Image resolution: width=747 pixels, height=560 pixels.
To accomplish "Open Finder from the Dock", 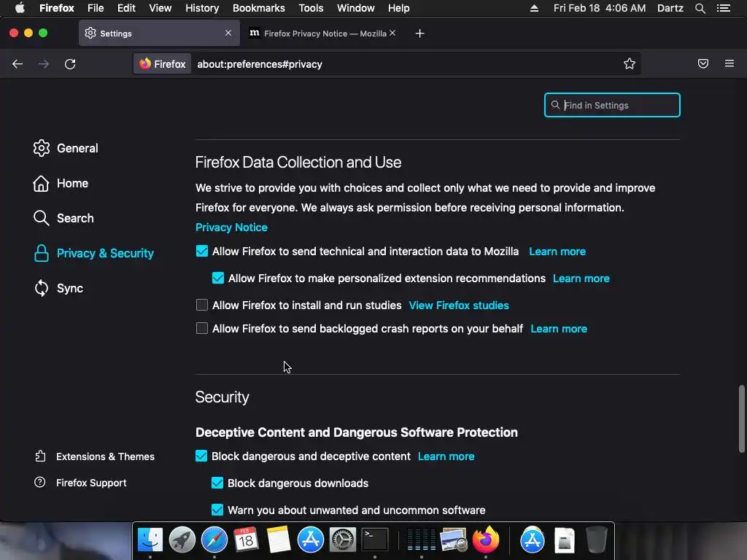I will [150, 540].
